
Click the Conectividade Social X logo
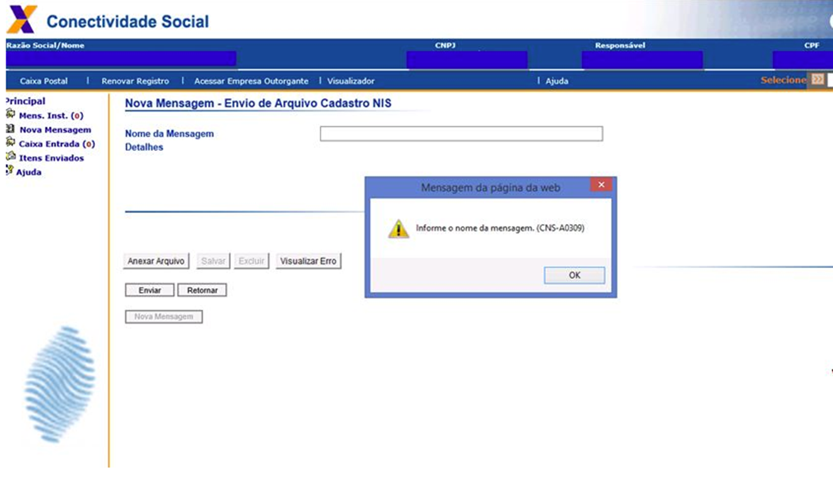pos(22,20)
